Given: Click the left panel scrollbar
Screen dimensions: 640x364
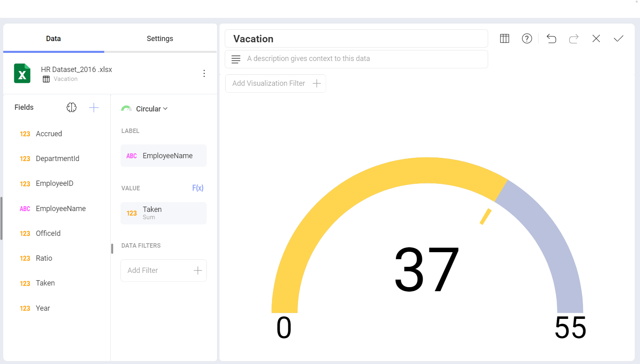Looking at the screenshot, I should point(2,218).
